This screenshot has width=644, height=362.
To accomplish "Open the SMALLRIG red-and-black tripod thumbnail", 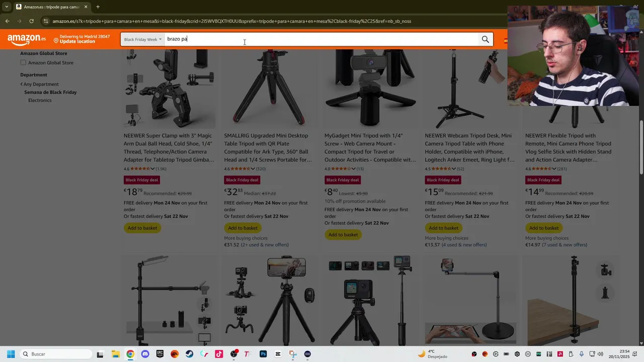I will tap(270, 89).
